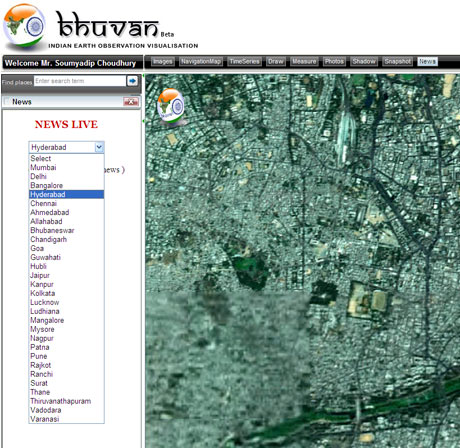
Task: Select Surat from the city list
Action: pos(67,383)
